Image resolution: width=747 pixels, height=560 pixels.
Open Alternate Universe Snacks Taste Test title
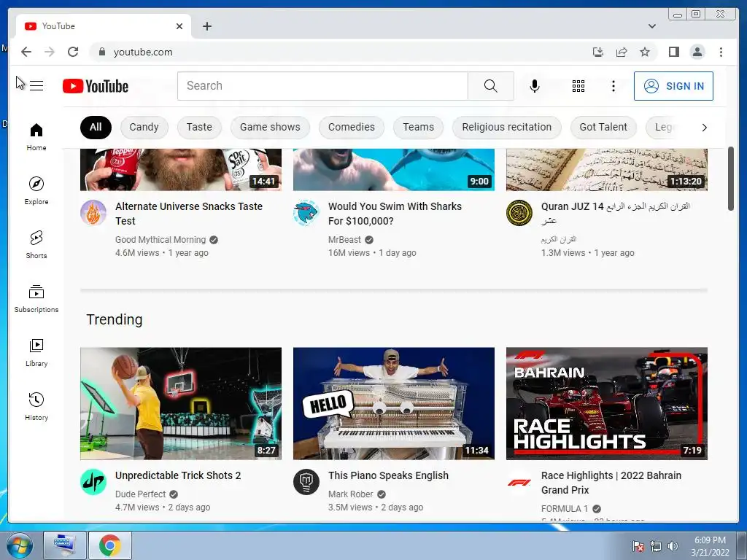[x=189, y=214]
